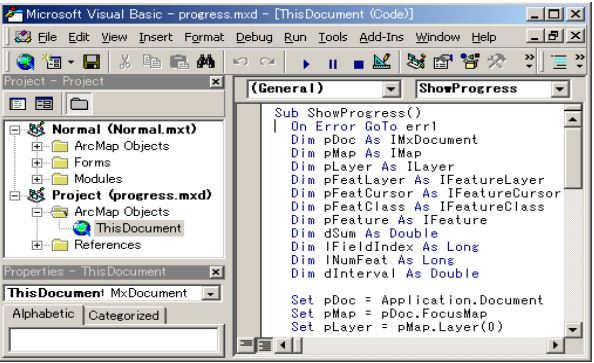Image resolution: width=594 pixels, height=363 pixels.
Task: Open Find with the binoculars icon
Action: click(206, 62)
